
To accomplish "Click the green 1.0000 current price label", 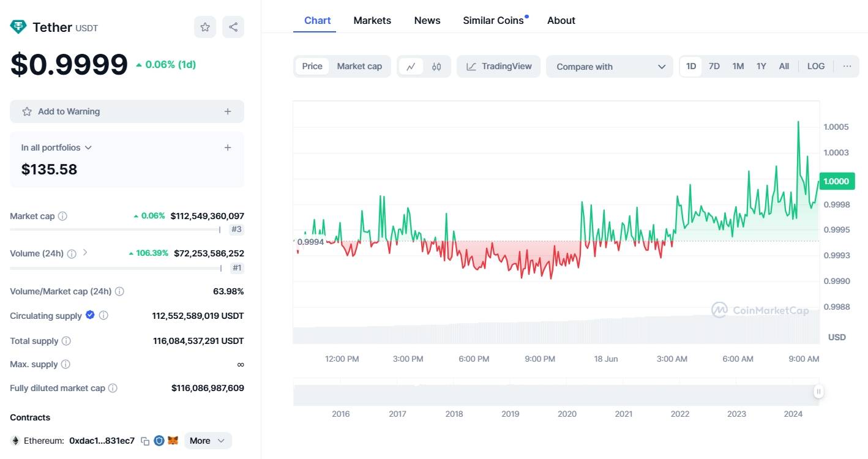I will click(836, 181).
